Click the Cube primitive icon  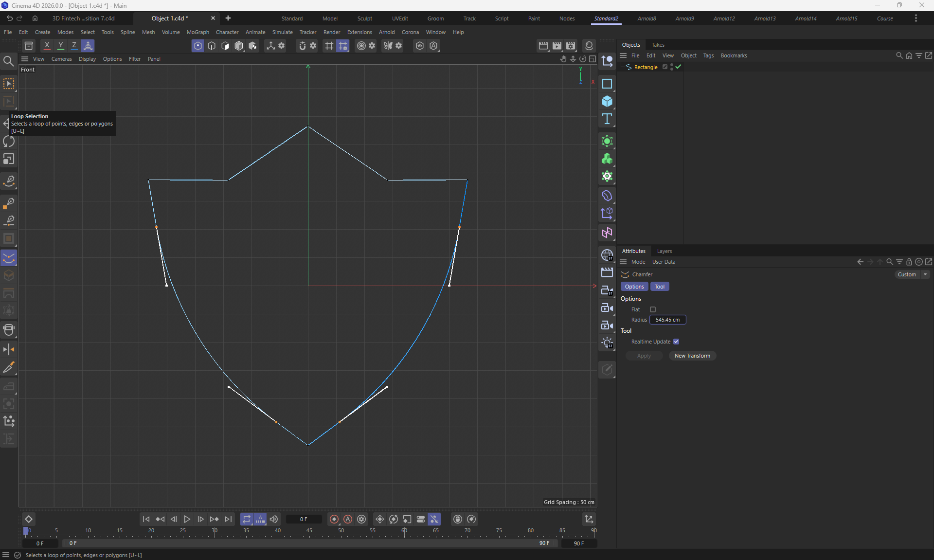[607, 101]
